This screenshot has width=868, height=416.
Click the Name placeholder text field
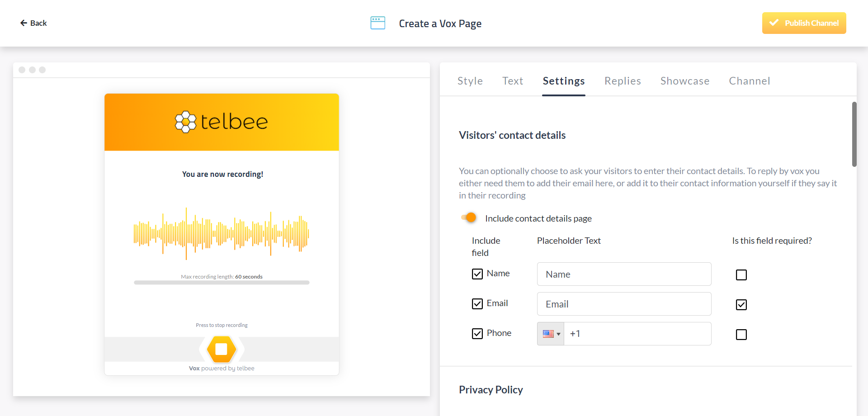(x=624, y=274)
